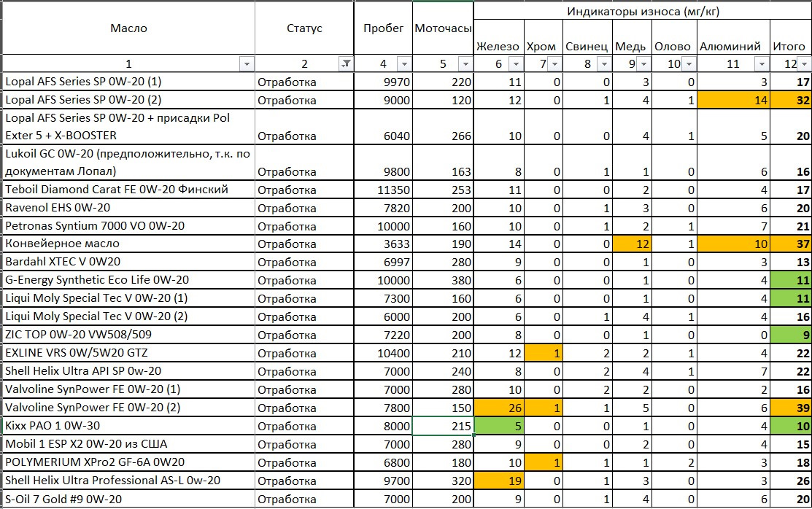Click cell 'Shell Helix Ultra Professional AS-L 0w-20'
The height and width of the screenshot is (509, 812).
pos(128,481)
